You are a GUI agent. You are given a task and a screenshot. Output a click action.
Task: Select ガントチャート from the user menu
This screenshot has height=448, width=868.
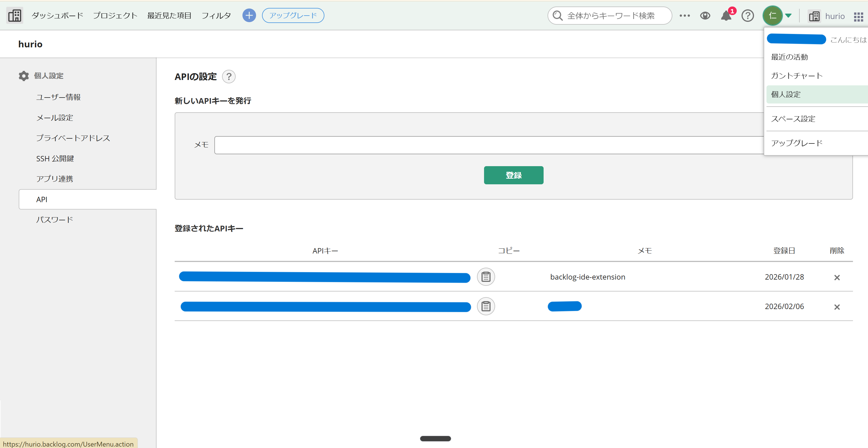point(796,76)
